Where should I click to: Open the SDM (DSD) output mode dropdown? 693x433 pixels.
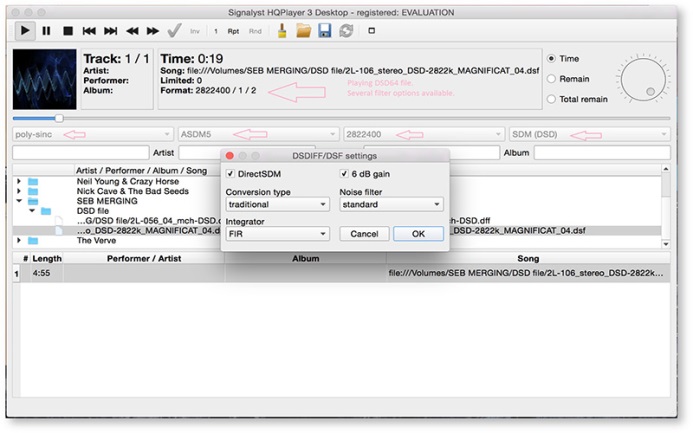590,134
